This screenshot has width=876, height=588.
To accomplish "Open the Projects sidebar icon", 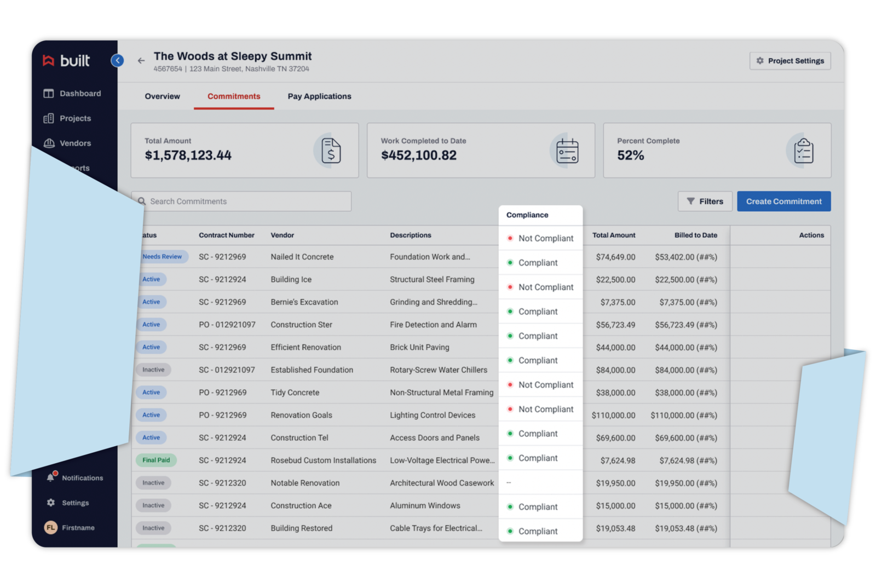I will point(49,118).
